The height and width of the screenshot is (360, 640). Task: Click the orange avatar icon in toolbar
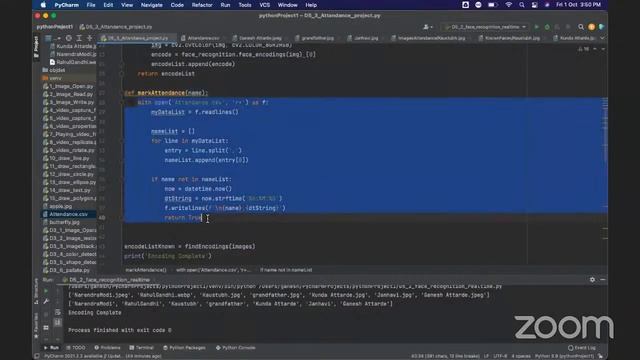(x=591, y=27)
